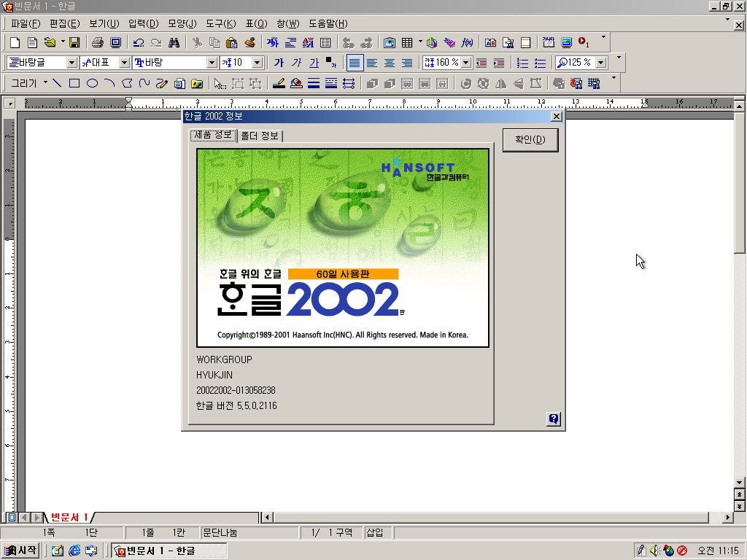747x560 pixels.
Task: Expand the table icon dropdown arrow
Action: click(419, 42)
